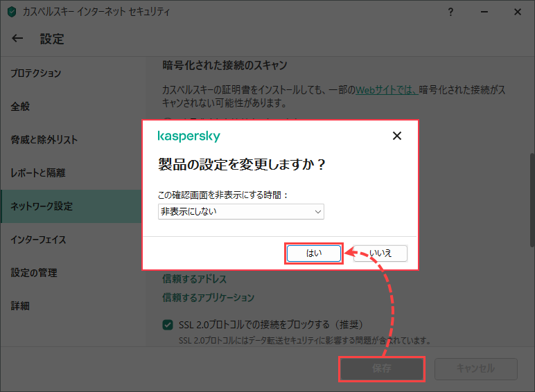Close the kaspersky confirmation dialog with X
The image size is (535, 392).
pyautogui.click(x=397, y=136)
